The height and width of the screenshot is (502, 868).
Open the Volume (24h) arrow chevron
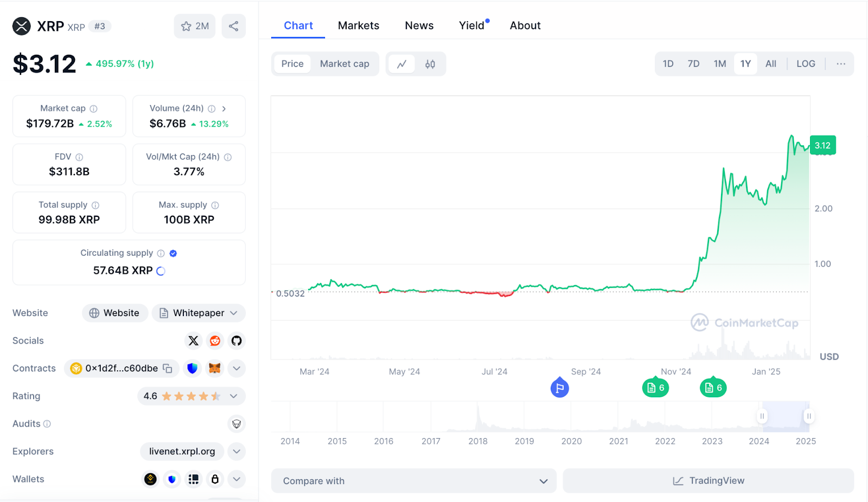(x=224, y=108)
